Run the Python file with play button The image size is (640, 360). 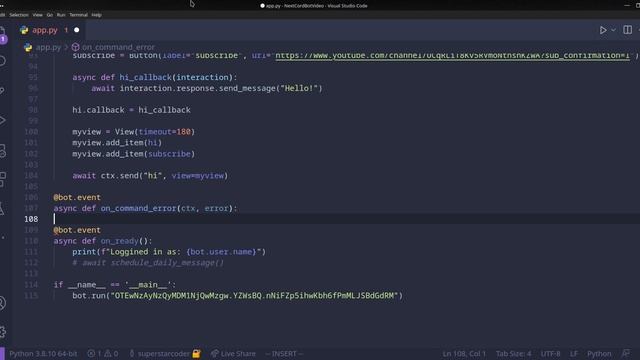603,30
